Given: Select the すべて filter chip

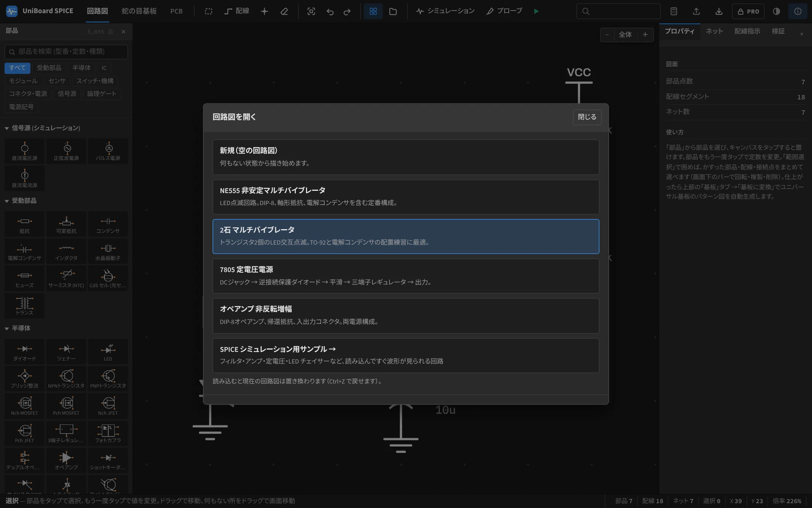Looking at the screenshot, I should point(17,68).
